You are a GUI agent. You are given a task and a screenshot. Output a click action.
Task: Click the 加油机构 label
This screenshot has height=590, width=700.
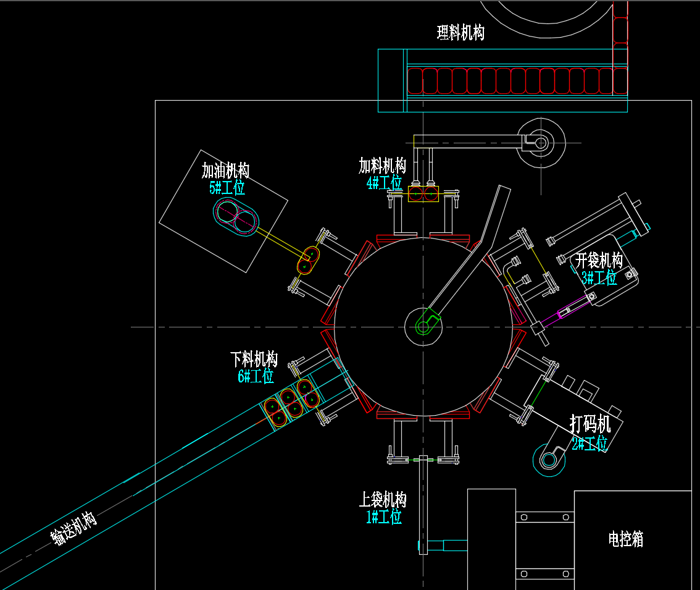point(225,171)
